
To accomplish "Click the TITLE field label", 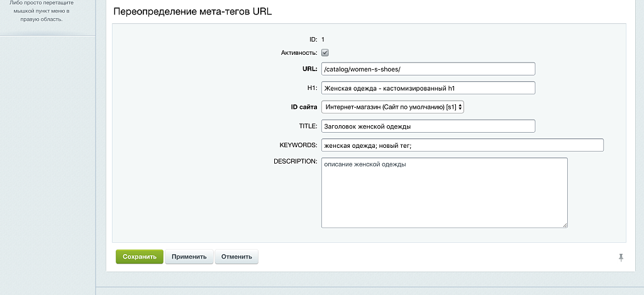I will point(307,126).
